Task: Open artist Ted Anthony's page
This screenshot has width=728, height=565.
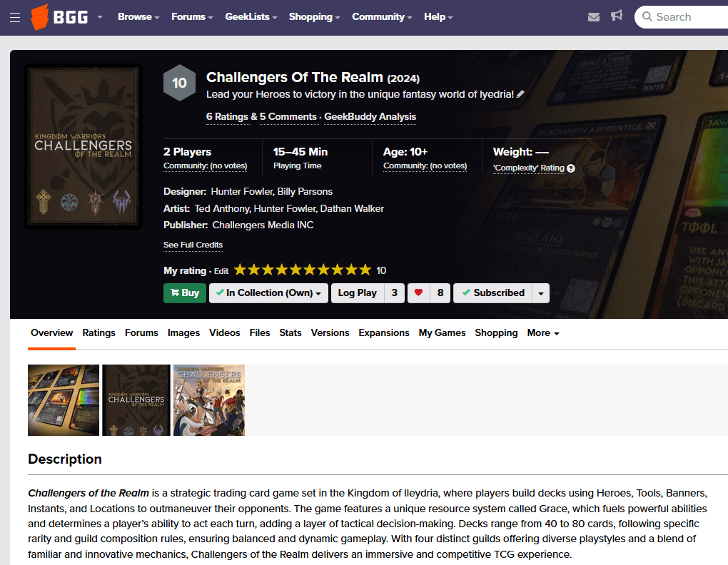Action: pyautogui.click(x=221, y=209)
